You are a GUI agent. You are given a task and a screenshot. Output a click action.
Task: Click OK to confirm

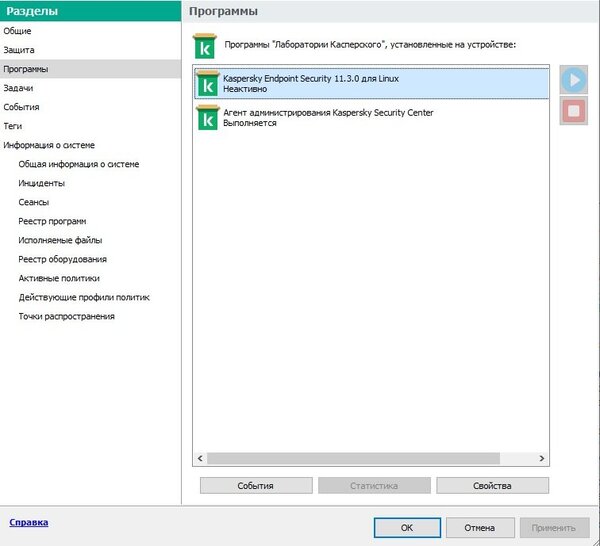click(x=407, y=528)
